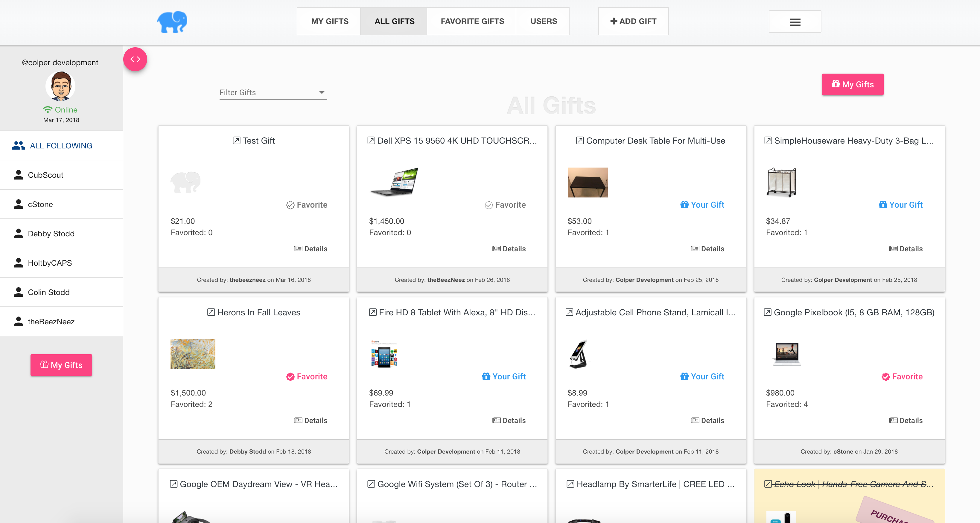Select Debby Stodd in the following list
The image size is (980, 523).
coord(61,233)
